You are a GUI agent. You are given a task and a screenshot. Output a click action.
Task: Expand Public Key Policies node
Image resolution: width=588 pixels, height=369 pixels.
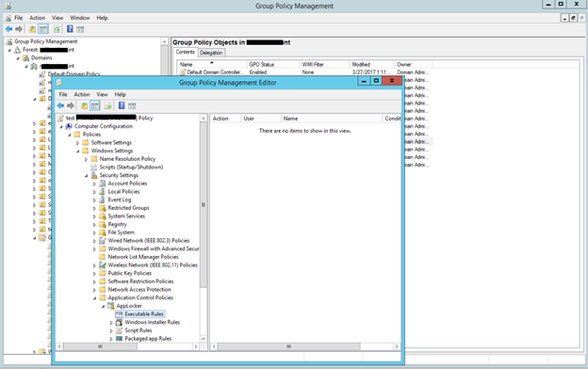click(94, 274)
